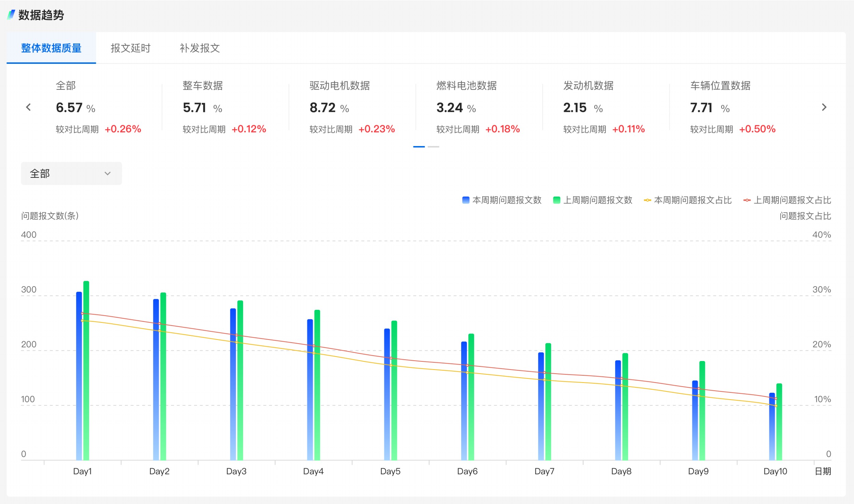This screenshot has height=504, width=854.
Task: Select the 驱动电机数据 metric card
Action: click(x=352, y=107)
